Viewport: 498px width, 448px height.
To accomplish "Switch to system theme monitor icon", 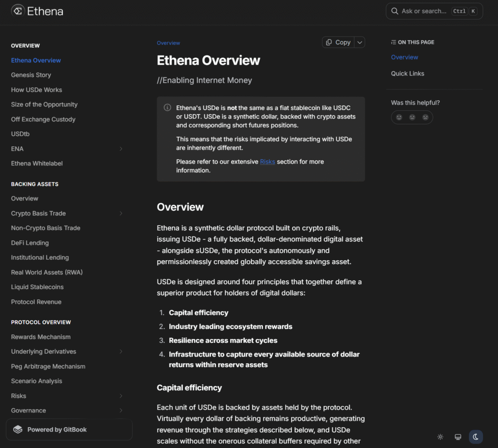I will (x=458, y=437).
